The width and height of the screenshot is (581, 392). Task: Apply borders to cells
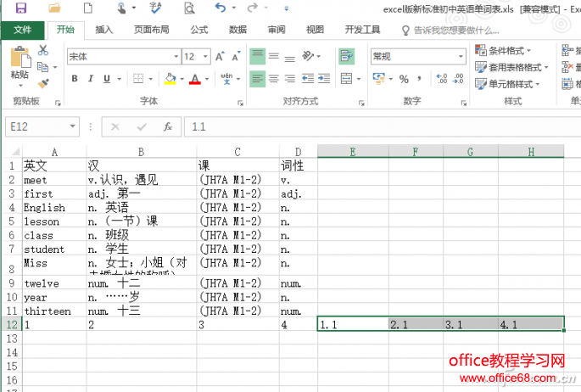(x=138, y=79)
